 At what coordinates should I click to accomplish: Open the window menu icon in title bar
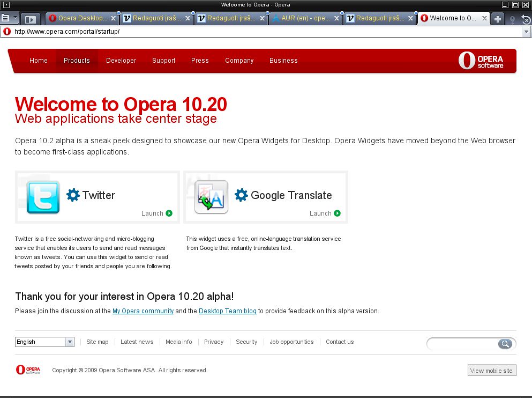(x=6, y=5)
